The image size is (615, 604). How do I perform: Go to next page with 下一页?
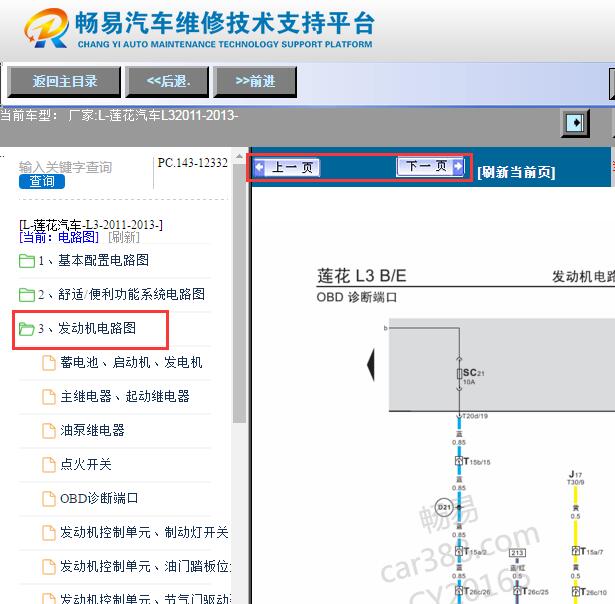click(430, 166)
